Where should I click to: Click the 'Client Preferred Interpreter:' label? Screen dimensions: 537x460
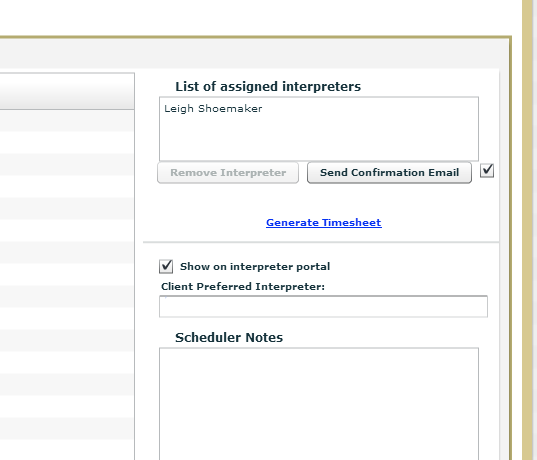[x=243, y=287]
